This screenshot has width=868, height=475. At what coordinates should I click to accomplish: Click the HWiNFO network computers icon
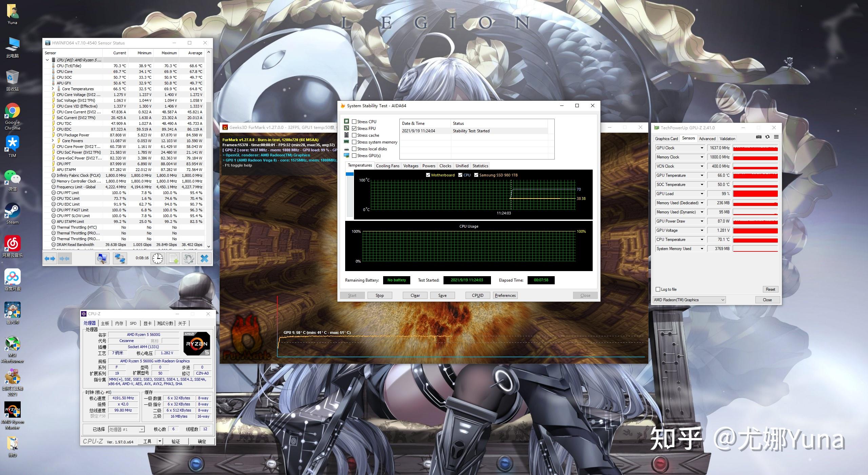click(x=120, y=259)
